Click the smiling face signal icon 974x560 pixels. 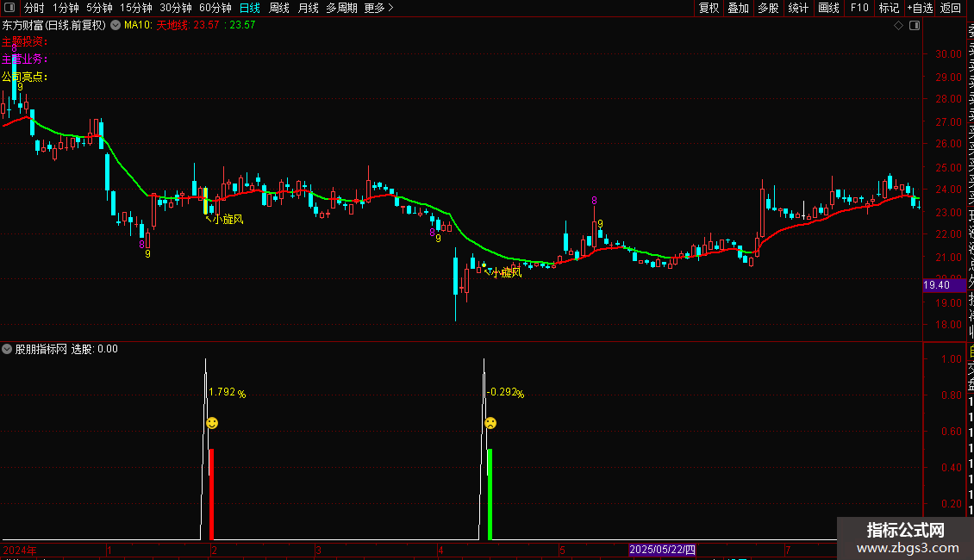[212, 423]
